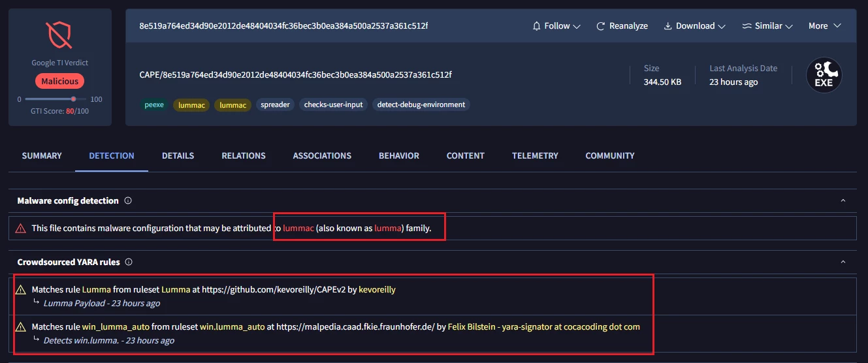View the TELEMETRY tab
The width and height of the screenshot is (868, 363).
point(535,155)
